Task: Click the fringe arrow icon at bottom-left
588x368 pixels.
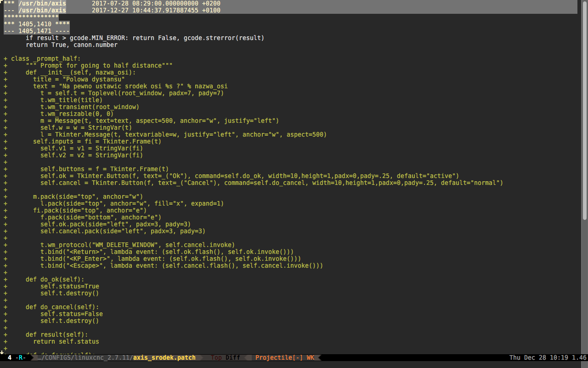Action: click(2, 352)
